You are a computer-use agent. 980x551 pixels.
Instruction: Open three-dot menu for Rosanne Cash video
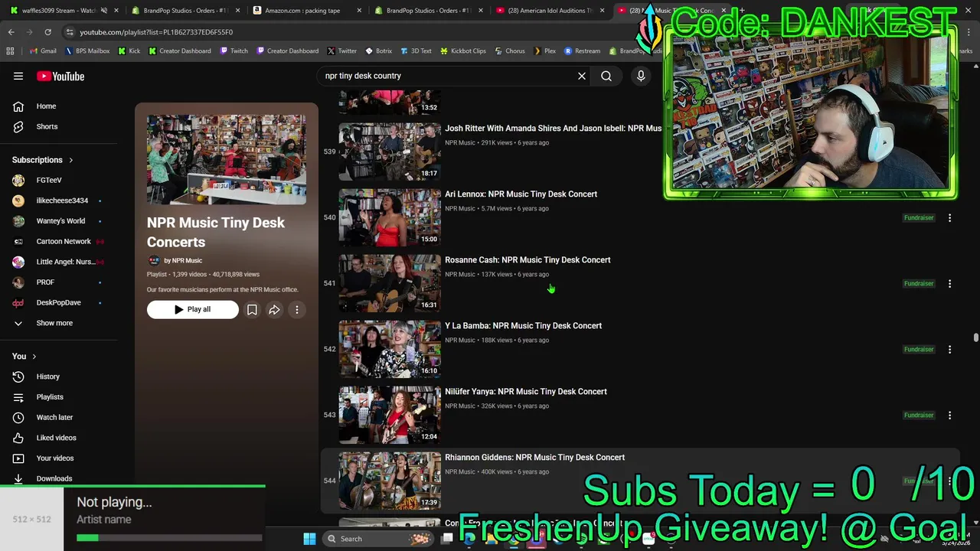coord(949,284)
